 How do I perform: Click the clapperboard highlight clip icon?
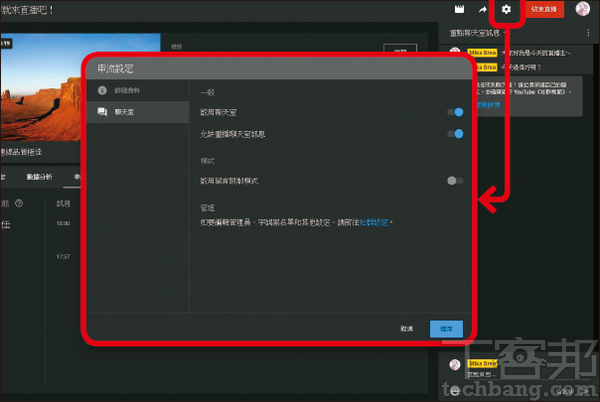pos(459,9)
